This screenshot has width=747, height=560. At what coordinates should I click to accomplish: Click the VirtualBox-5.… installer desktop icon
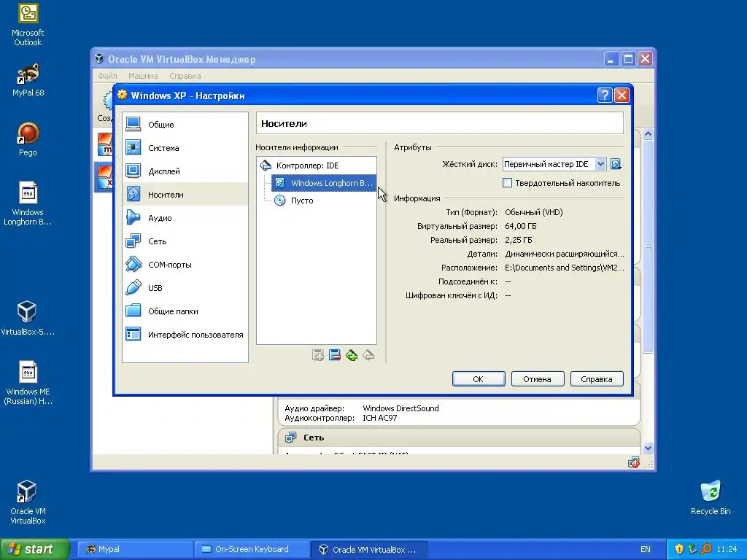pyautogui.click(x=28, y=318)
